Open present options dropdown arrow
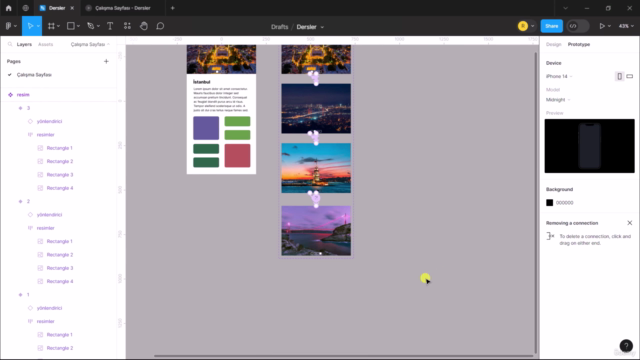The width and height of the screenshot is (640, 360). pyautogui.click(x=609, y=26)
